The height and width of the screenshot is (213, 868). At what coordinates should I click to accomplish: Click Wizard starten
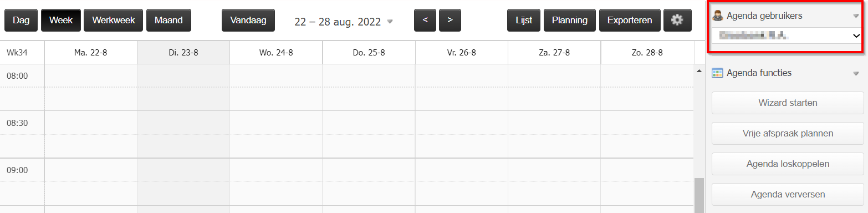pyautogui.click(x=788, y=103)
